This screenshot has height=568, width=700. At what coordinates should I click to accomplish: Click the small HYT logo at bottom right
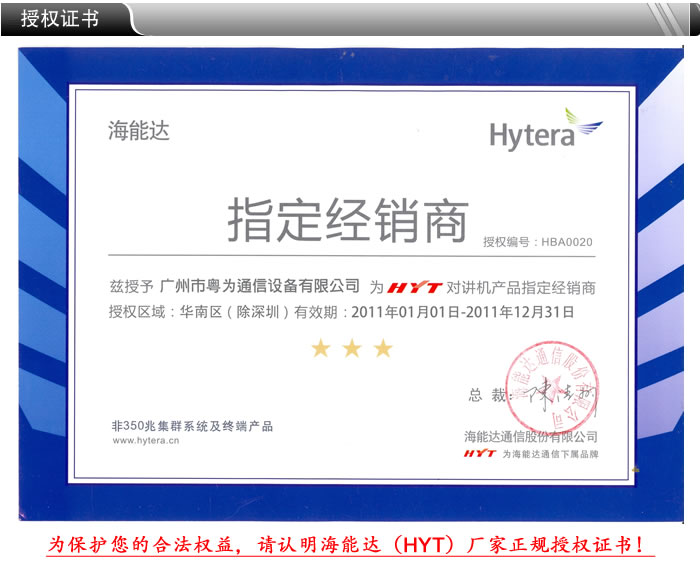click(x=480, y=454)
